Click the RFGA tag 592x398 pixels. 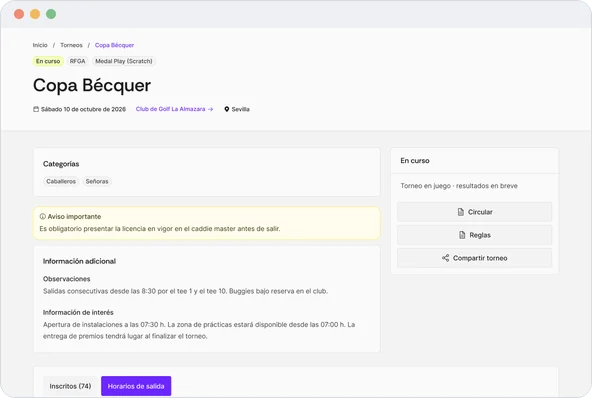coord(77,61)
